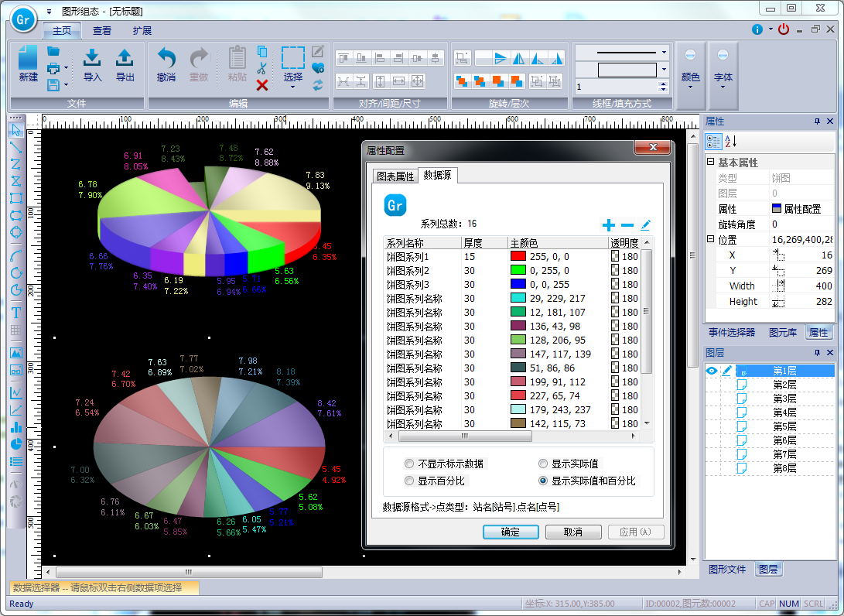Click the scissors cut icon
This screenshot has width=844, height=616.
tap(262, 68)
